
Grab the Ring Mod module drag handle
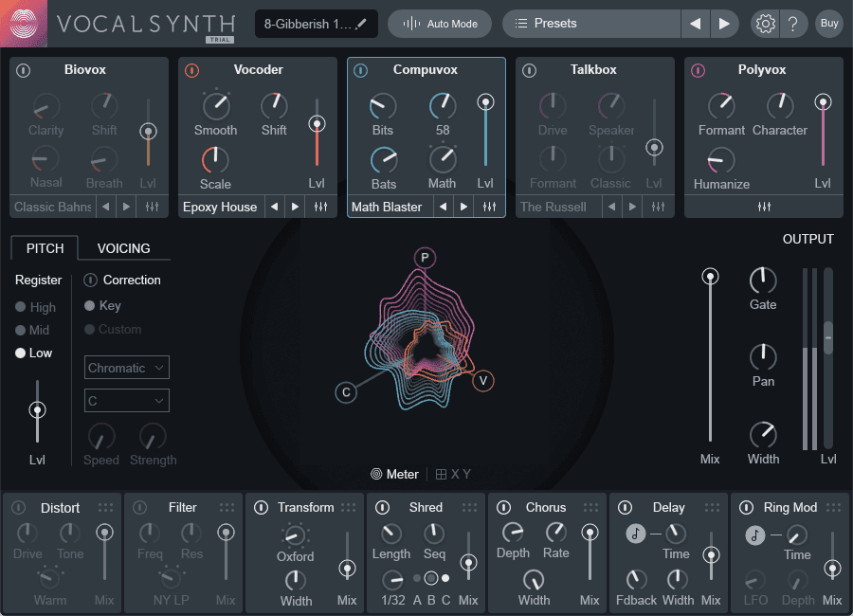(833, 507)
